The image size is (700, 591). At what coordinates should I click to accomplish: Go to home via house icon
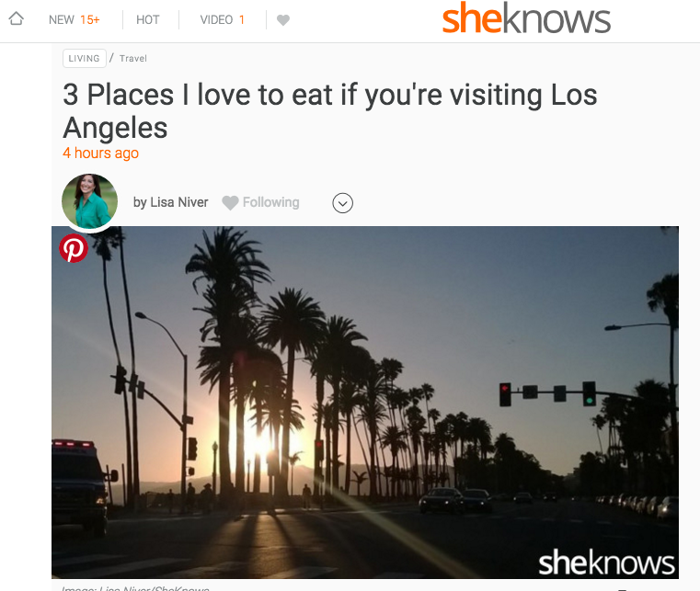click(x=16, y=18)
